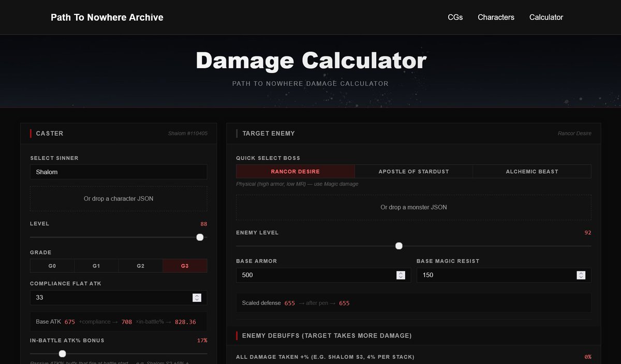
Task: Click the In-Battle ATK bonus value 17%
Action: point(202,340)
